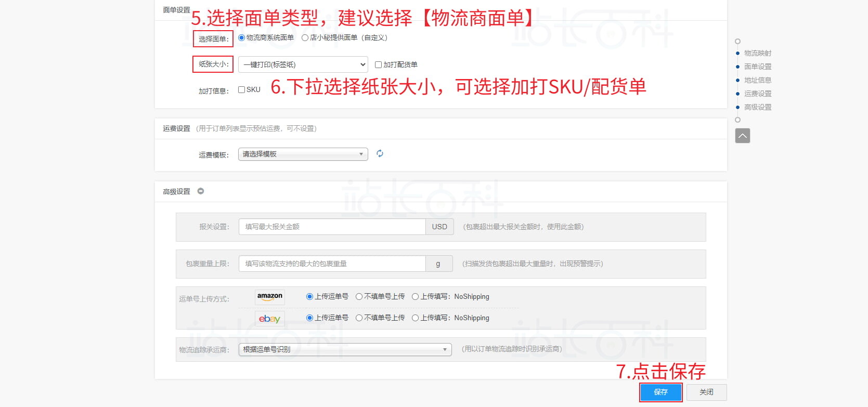Screen dimensions: 868x407
Task: Click the eBay logo icon
Action: (269, 319)
